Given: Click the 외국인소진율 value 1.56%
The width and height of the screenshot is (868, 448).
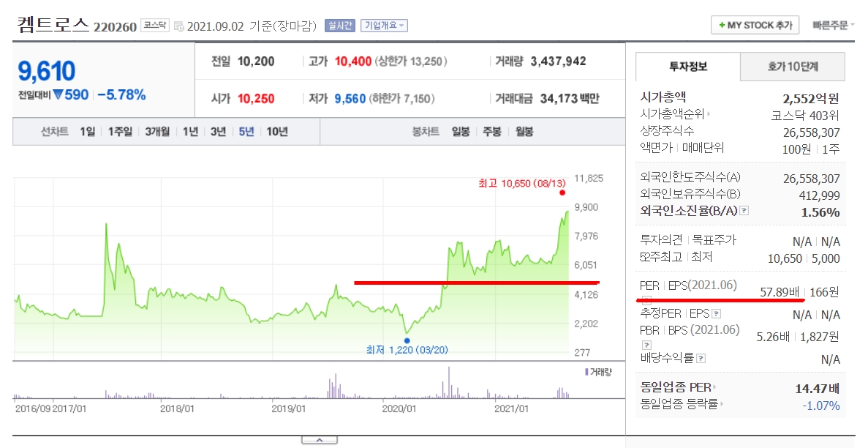Looking at the screenshot, I should point(820,212).
